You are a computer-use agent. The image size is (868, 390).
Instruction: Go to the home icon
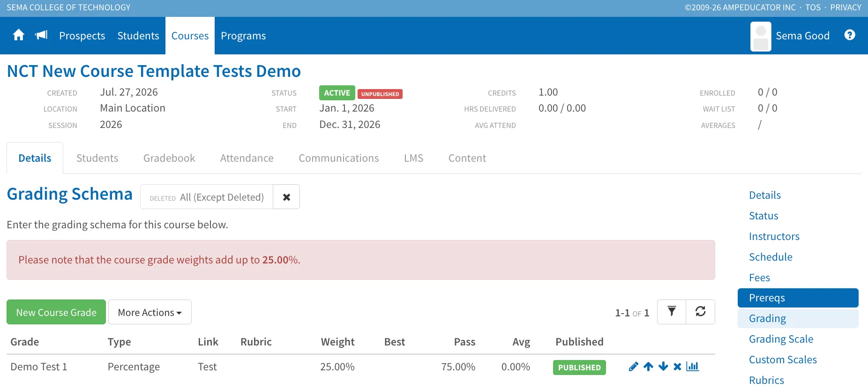(x=19, y=35)
